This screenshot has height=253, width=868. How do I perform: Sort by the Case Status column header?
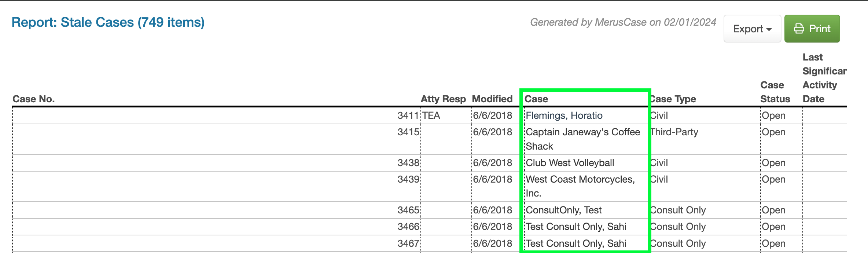(775, 92)
